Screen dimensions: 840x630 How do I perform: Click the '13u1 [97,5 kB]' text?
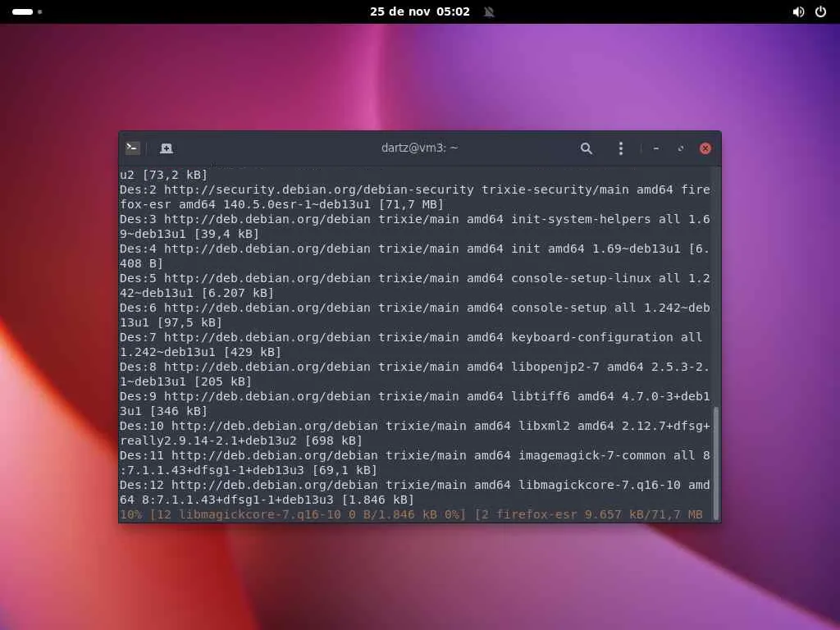click(x=171, y=322)
